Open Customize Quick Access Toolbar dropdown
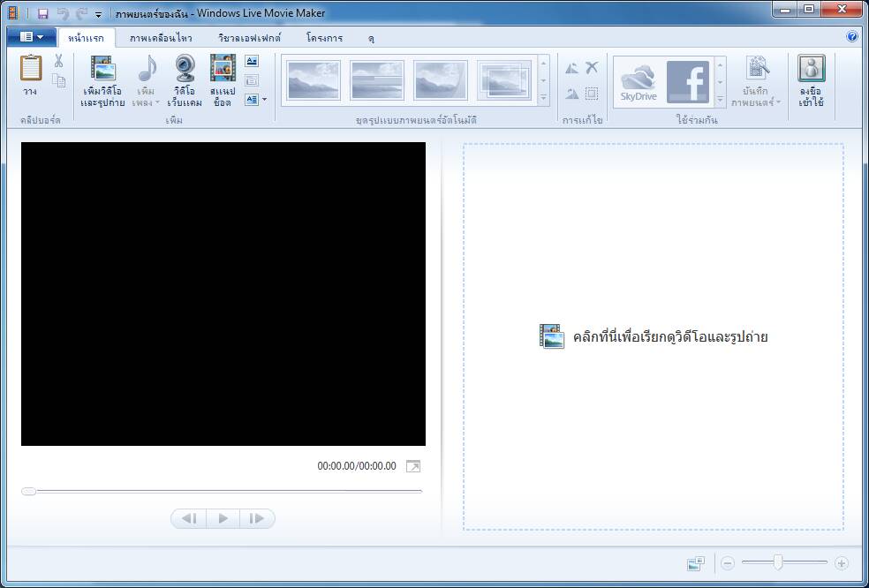Image resolution: width=869 pixels, height=588 pixels. point(98,14)
